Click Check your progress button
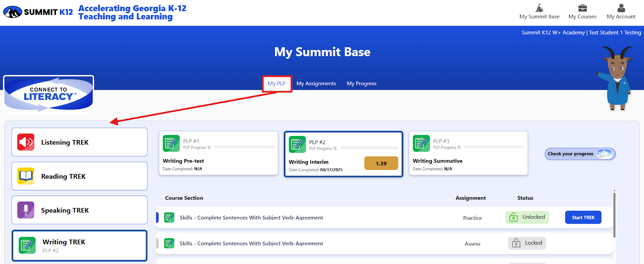This screenshot has height=264, width=644. 580,154
